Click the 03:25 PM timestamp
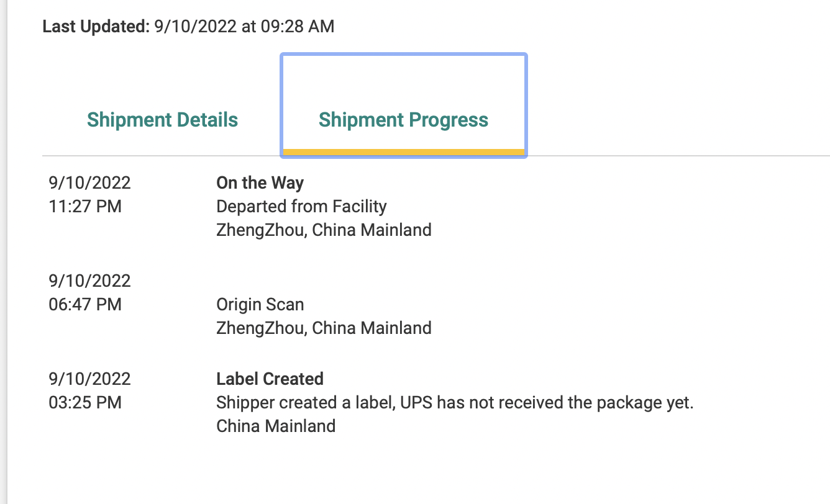The width and height of the screenshot is (830, 504). pyautogui.click(x=85, y=403)
